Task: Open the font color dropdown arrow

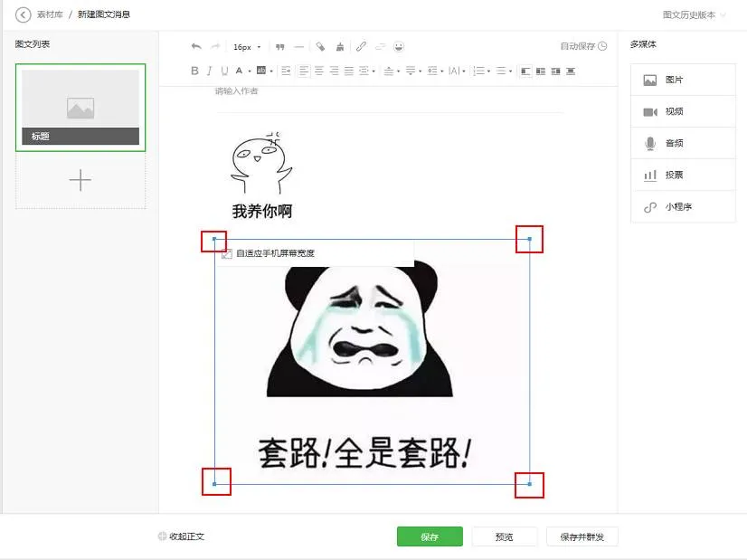Action: pyautogui.click(x=250, y=71)
